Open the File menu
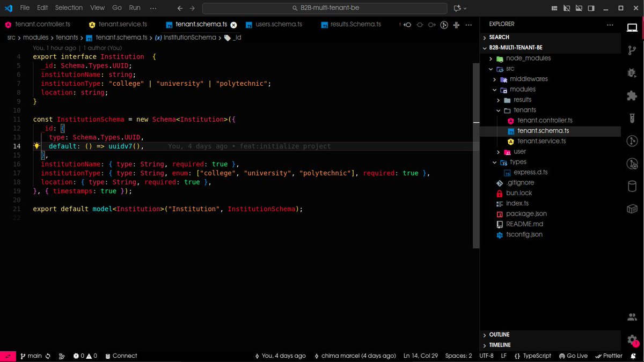This screenshot has height=362, width=644. [x=25, y=8]
